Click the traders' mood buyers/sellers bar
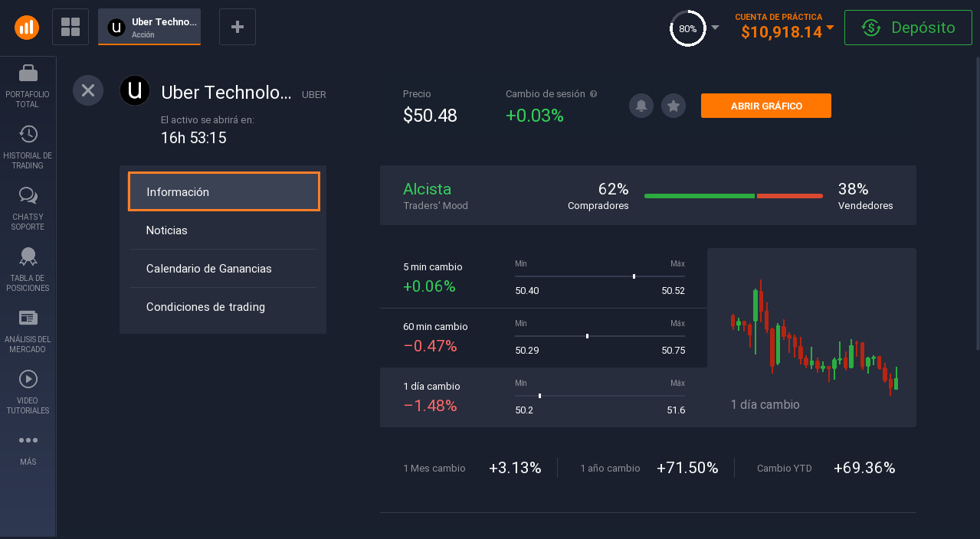Screen dimensions: 980x539 [x=733, y=196]
